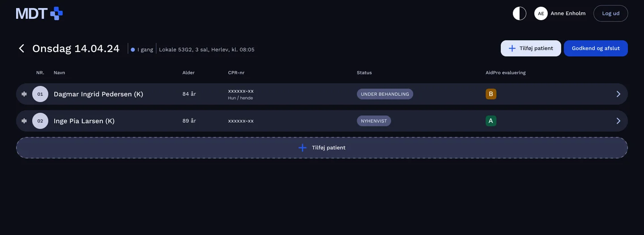Grab the drag handle for Dagmar's row
This screenshot has width=644, height=235.
(x=24, y=94)
